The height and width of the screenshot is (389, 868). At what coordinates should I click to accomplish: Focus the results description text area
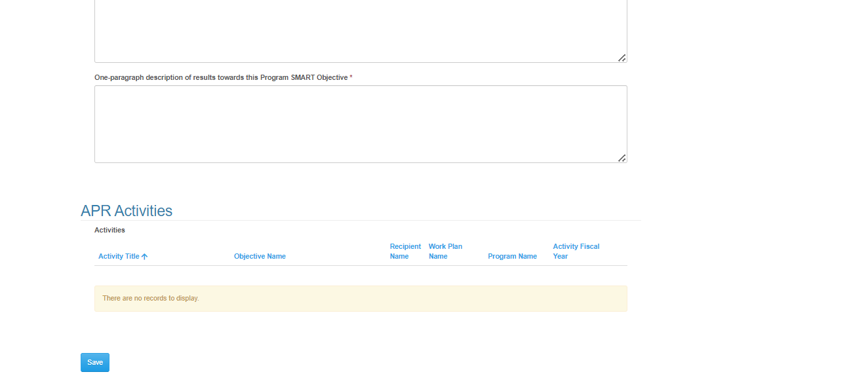click(x=361, y=124)
